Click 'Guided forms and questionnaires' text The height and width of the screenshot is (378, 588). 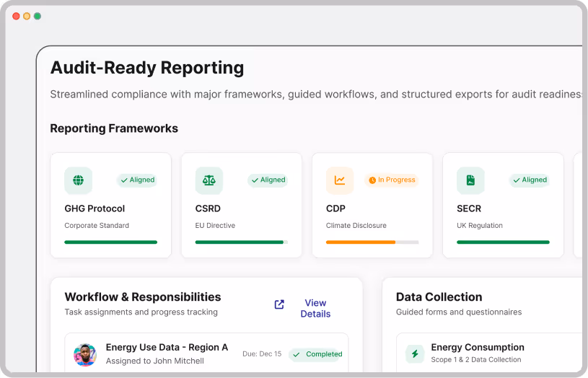[x=459, y=312]
